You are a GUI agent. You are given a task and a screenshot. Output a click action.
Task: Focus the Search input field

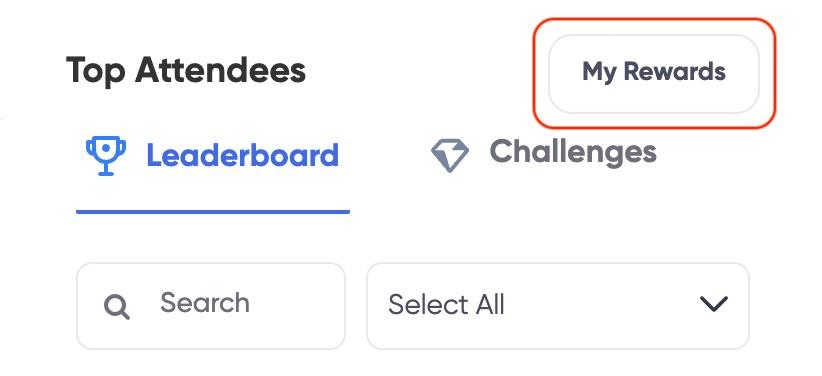coord(211,306)
